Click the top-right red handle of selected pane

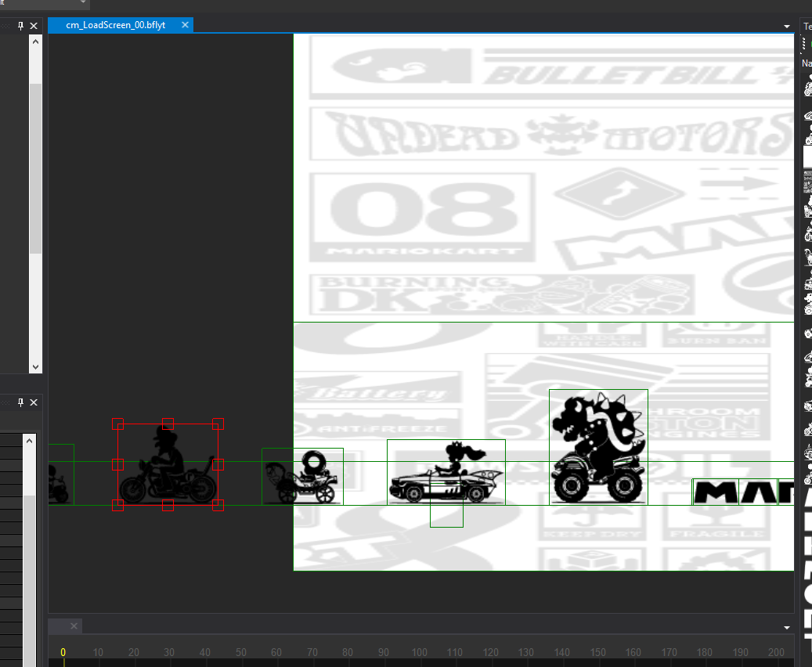click(218, 424)
